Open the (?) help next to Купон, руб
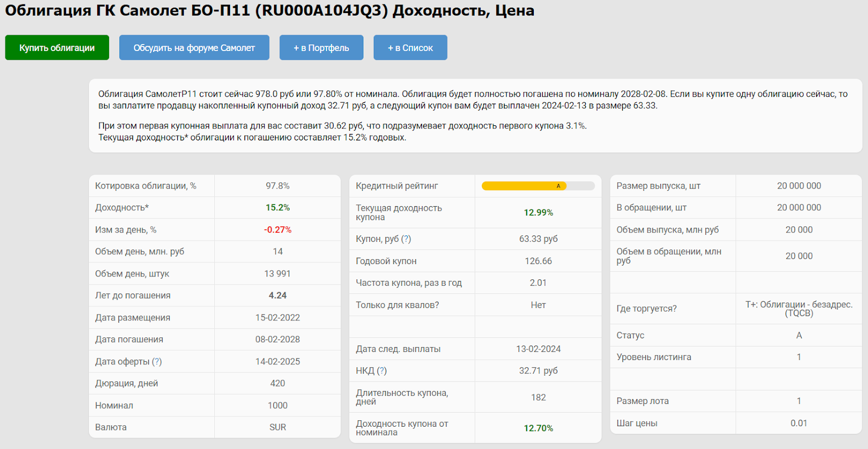 click(406, 239)
